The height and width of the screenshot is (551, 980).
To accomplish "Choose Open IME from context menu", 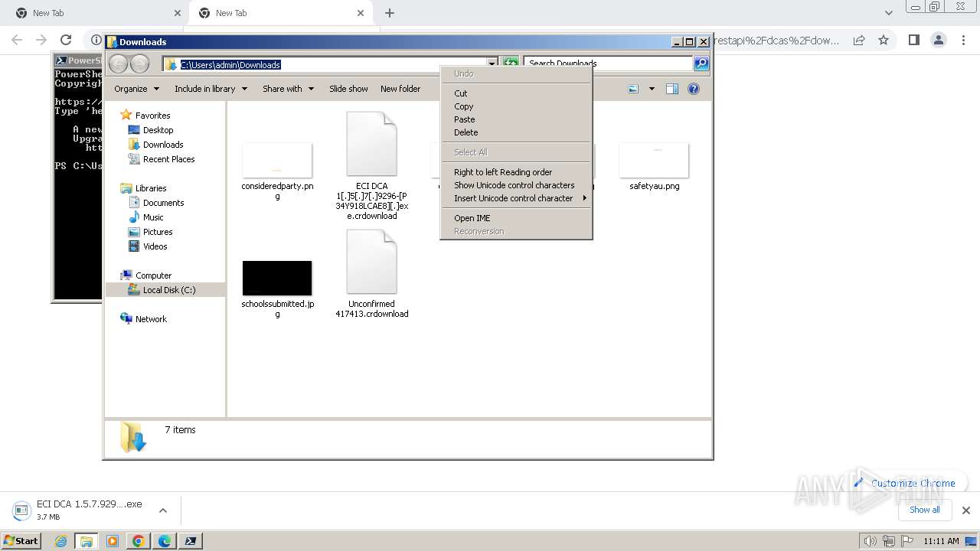I will [516, 218].
